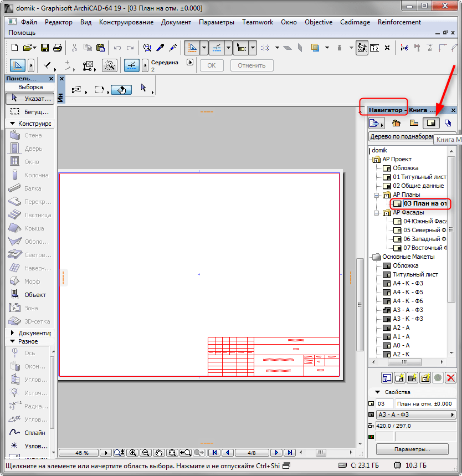Click the red X delete icon in Navigator
462x476 pixels.
coord(450,378)
